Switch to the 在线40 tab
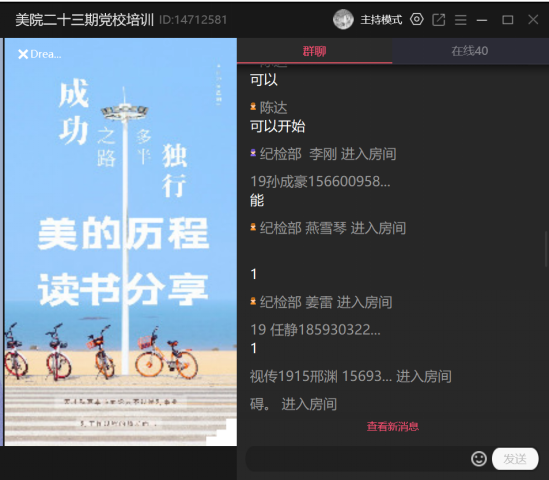 [x=470, y=51]
